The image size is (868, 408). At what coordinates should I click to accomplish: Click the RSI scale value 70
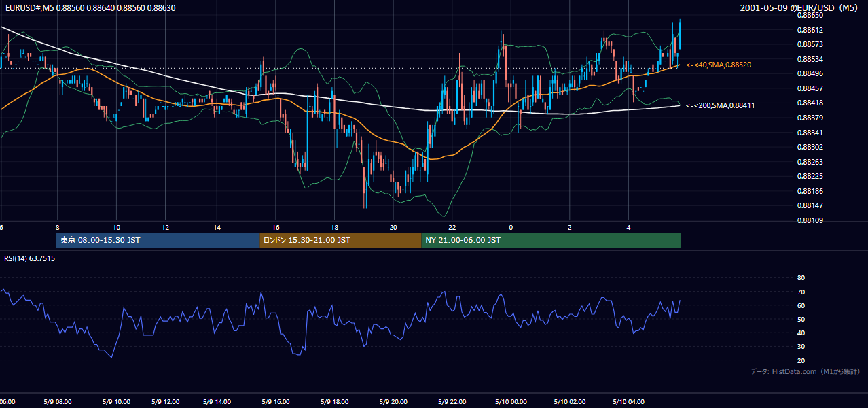click(801, 292)
